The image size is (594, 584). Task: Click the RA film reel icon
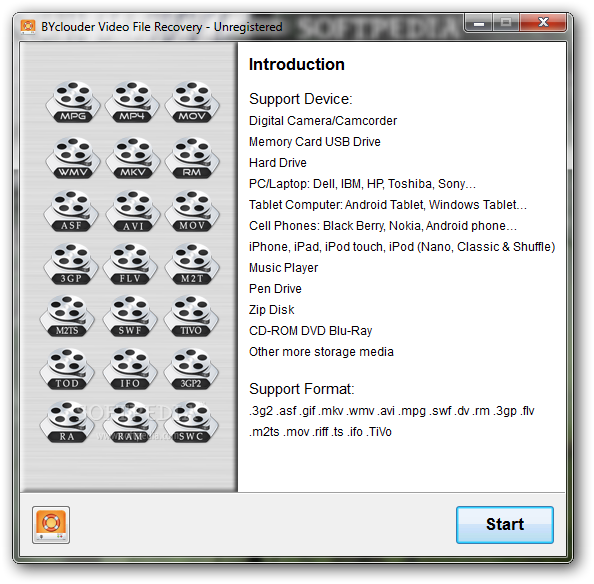pyautogui.click(x=67, y=422)
